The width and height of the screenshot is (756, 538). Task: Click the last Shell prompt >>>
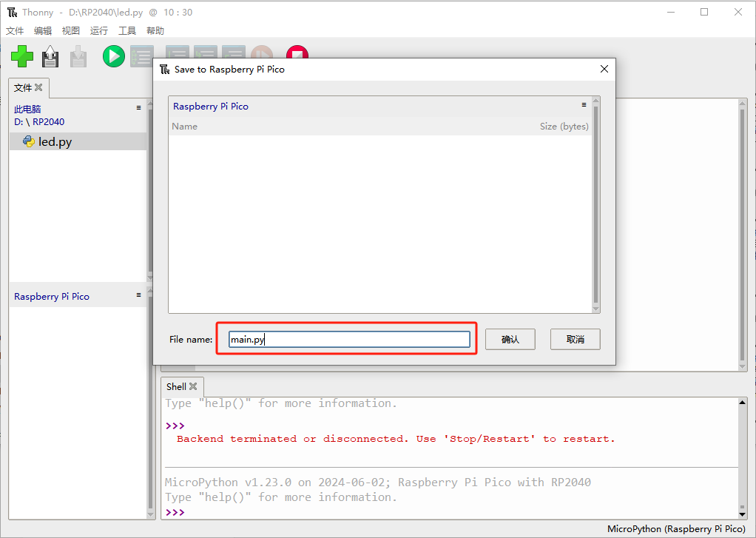pos(175,512)
